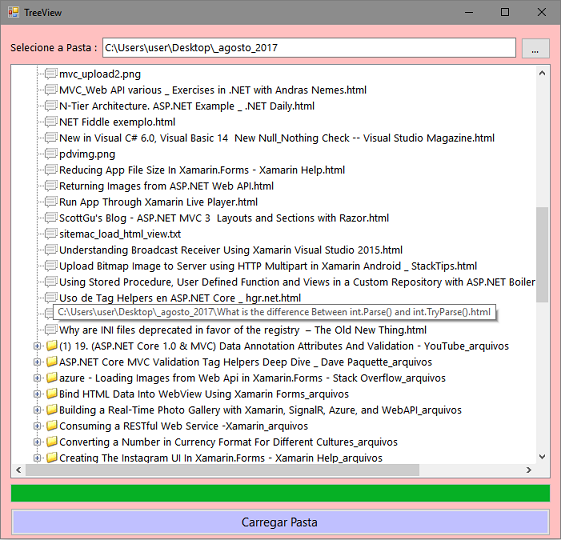Expand the (1) 19. (ASP.NET Core 1.0 & MVC) folder
The image size is (561, 540).
(37, 346)
